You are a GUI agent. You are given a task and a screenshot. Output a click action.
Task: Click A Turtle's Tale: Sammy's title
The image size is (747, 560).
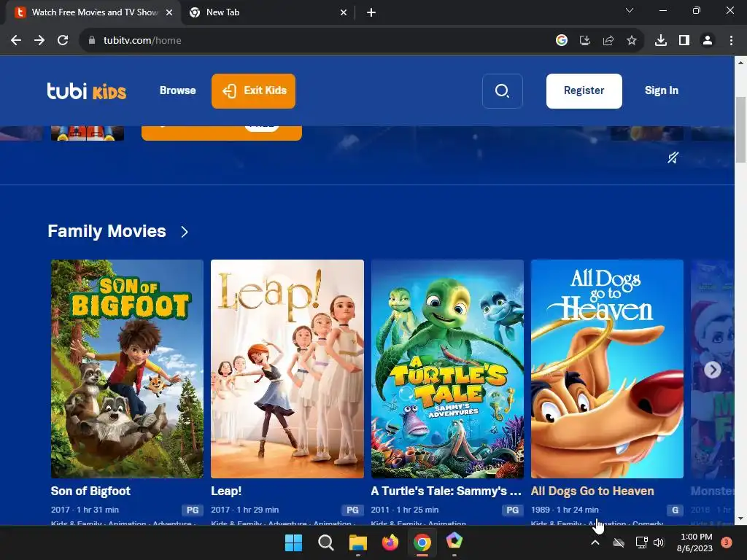pos(446,491)
